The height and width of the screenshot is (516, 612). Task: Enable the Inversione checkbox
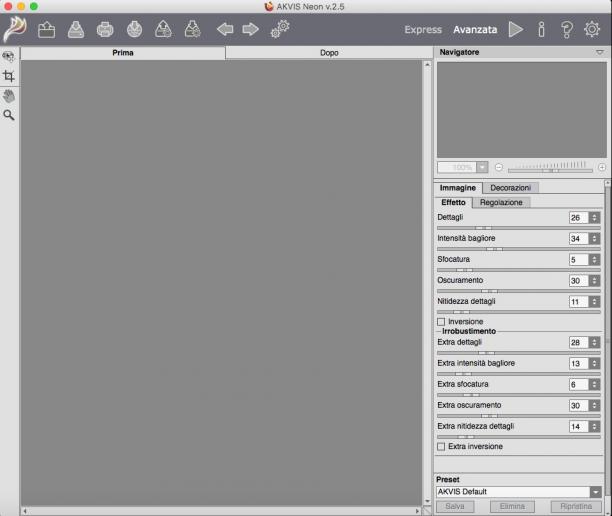441,322
